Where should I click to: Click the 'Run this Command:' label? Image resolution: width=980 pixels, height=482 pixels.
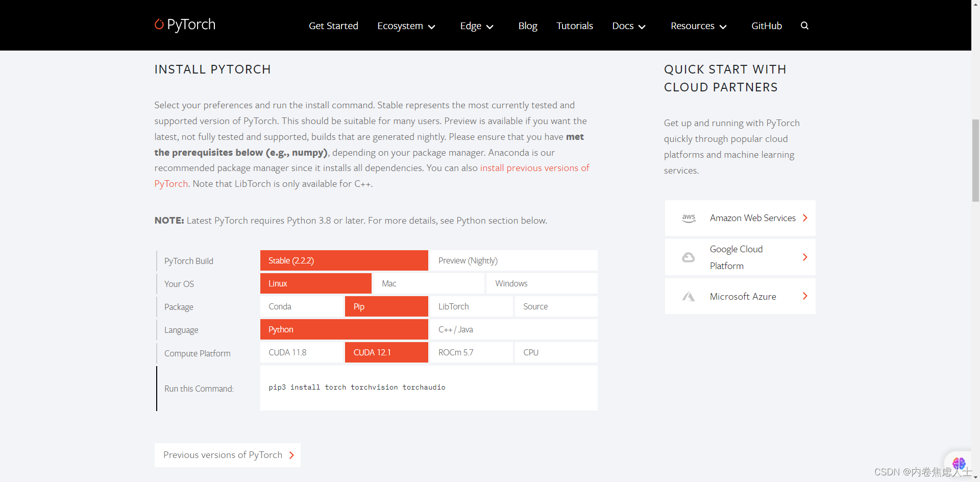[x=199, y=389]
